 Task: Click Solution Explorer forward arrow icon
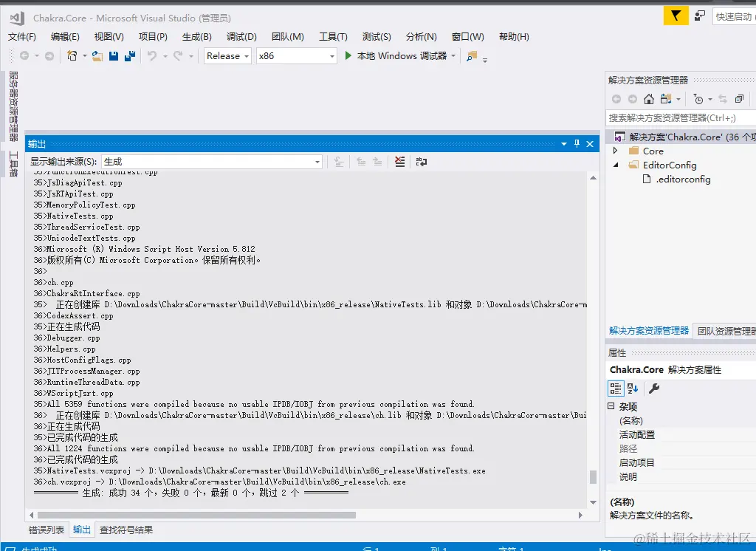coord(633,99)
